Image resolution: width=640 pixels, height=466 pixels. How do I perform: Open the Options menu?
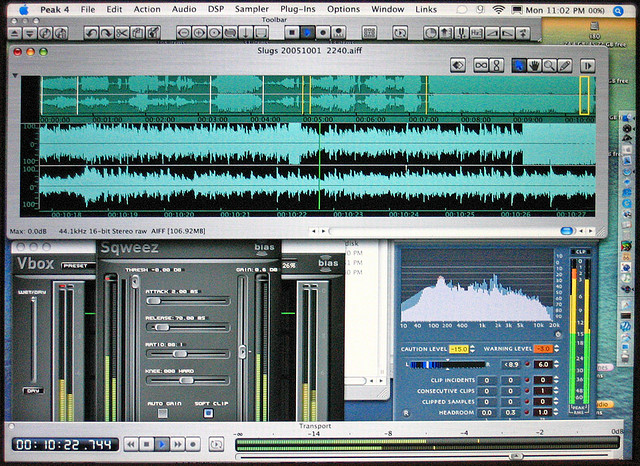click(x=343, y=9)
